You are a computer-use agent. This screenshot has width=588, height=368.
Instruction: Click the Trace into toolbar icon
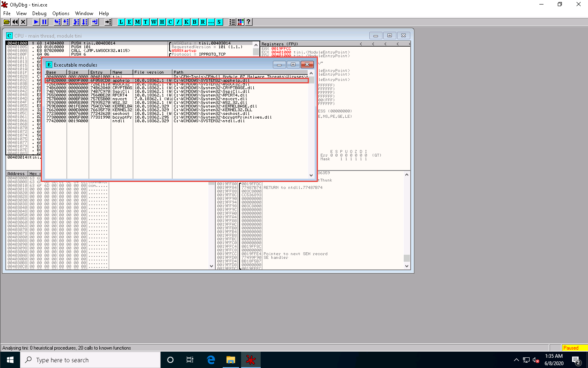tap(76, 22)
